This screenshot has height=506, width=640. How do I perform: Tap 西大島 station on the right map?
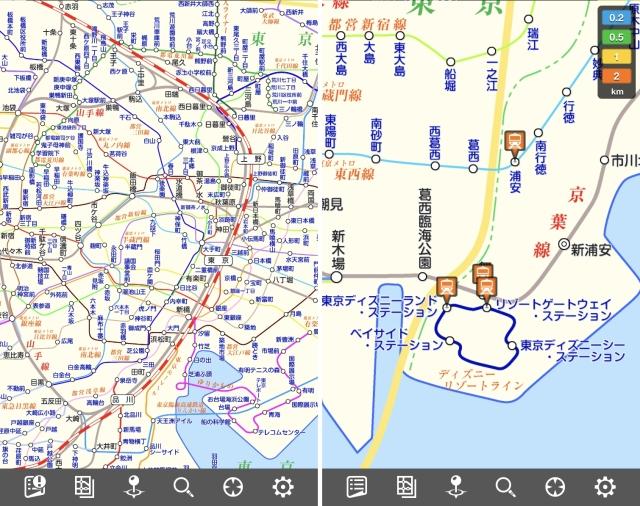(x=342, y=58)
